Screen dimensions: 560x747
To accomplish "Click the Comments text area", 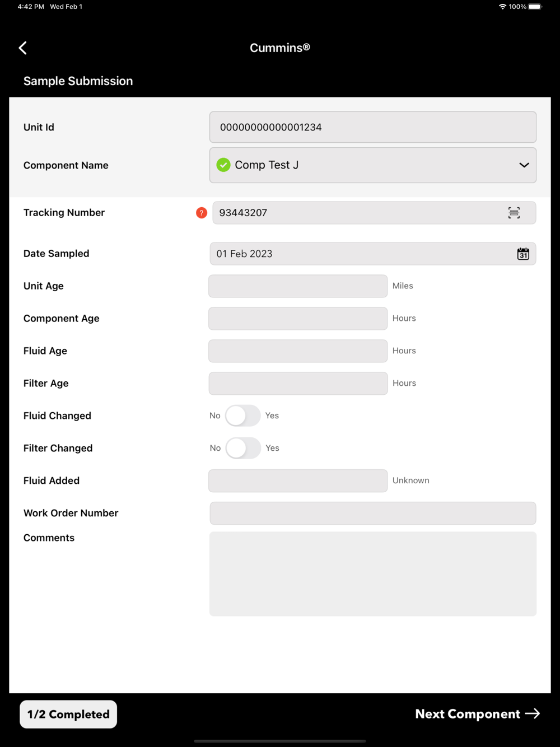I will (x=373, y=574).
